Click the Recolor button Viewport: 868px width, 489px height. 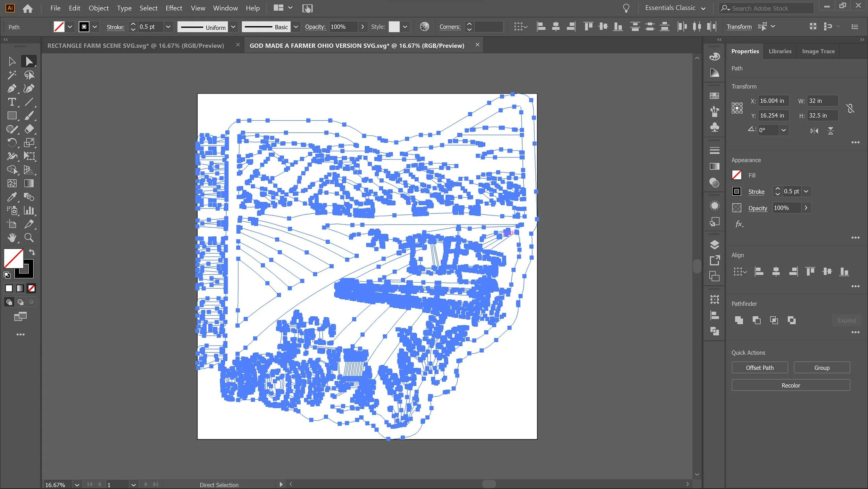point(790,385)
